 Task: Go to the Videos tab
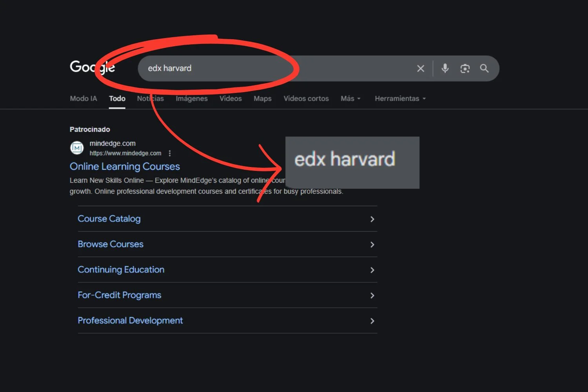coord(230,99)
